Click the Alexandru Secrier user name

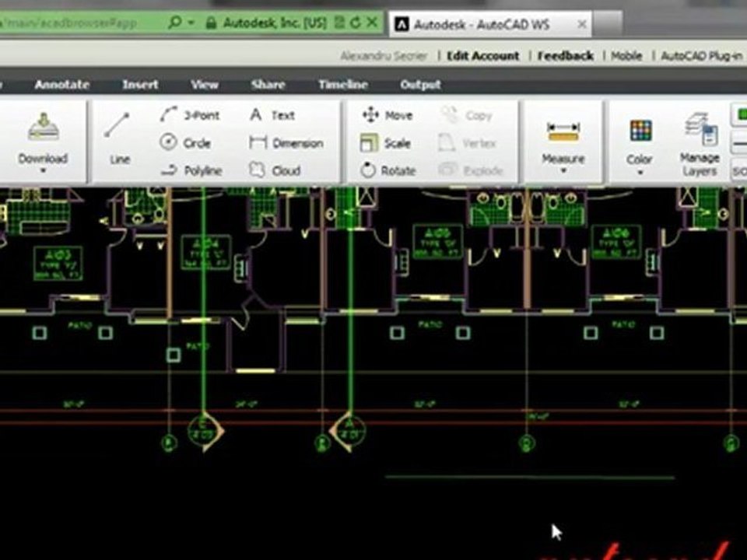[x=384, y=56]
